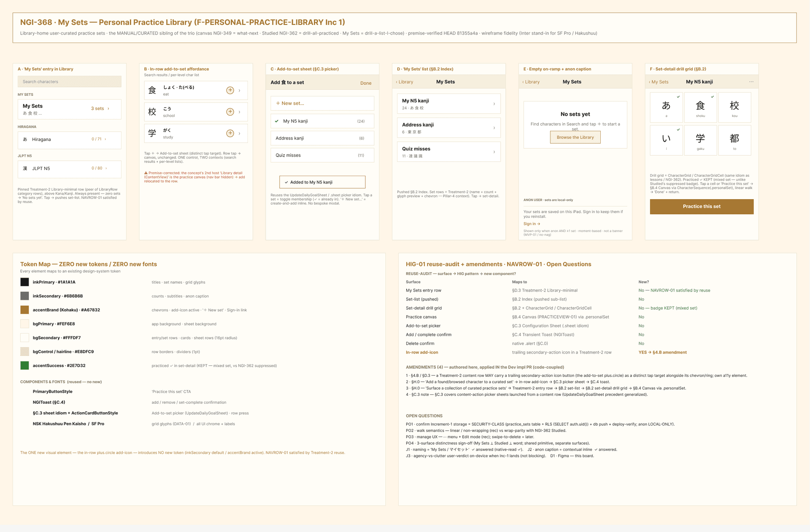The height and width of the screenshot is (532, 810).
Task: Click the No sets yet heading
Action: tap(575, 114)
